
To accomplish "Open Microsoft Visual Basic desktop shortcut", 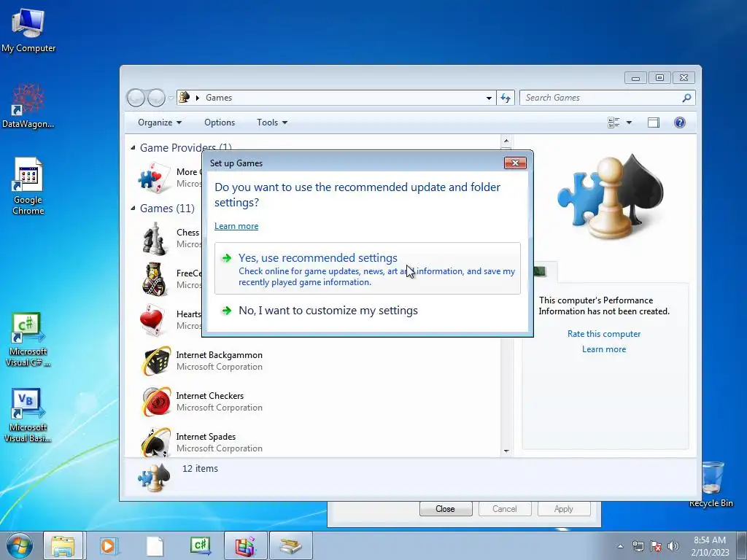I will click(28, 415).
